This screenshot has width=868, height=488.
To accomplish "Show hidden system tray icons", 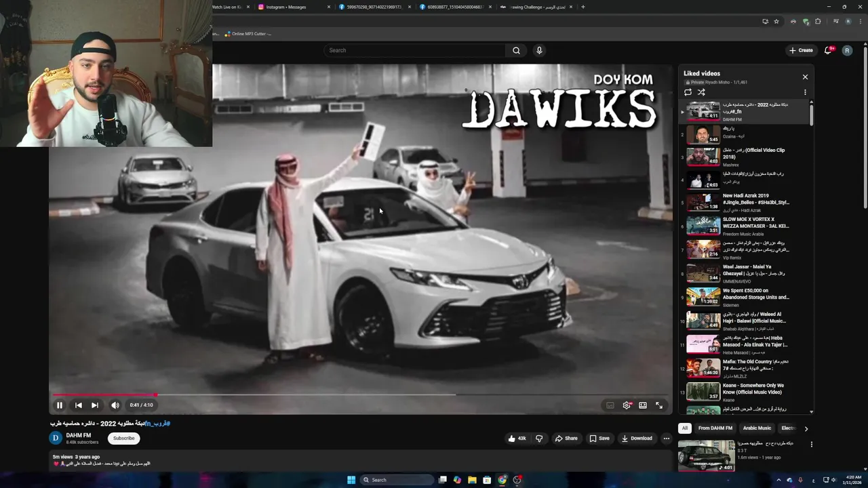I will [778, 480].
